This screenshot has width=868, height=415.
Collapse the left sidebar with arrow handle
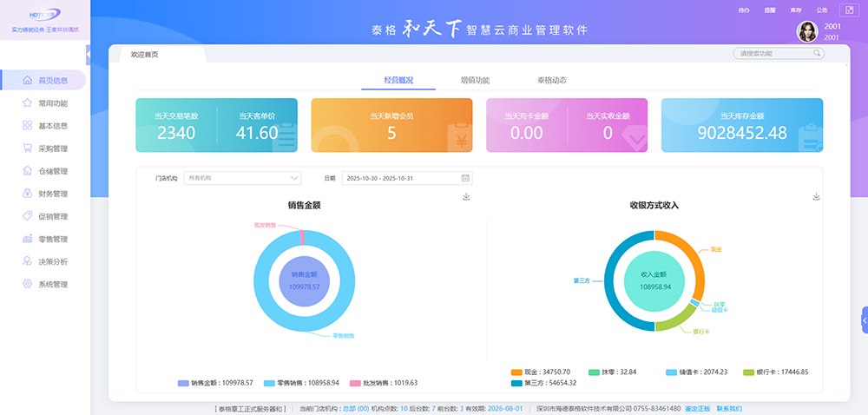point(88,55)
